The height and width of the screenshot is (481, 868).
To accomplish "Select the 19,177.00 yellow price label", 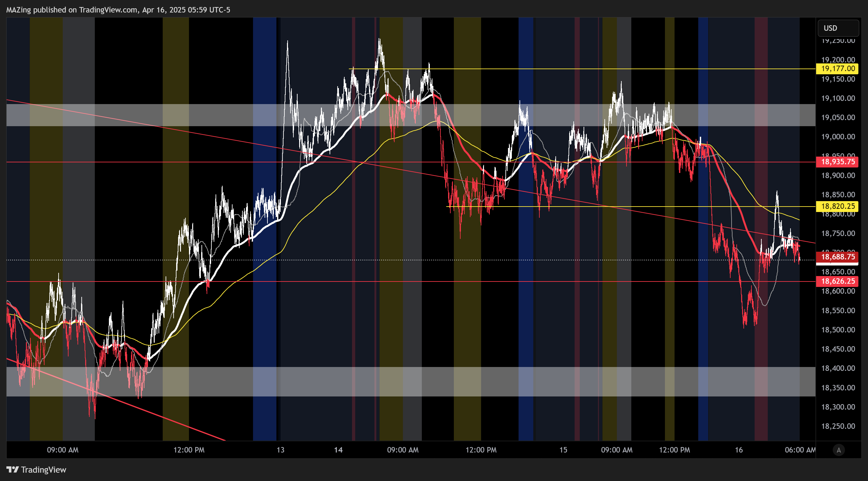I will pos(838,69).
